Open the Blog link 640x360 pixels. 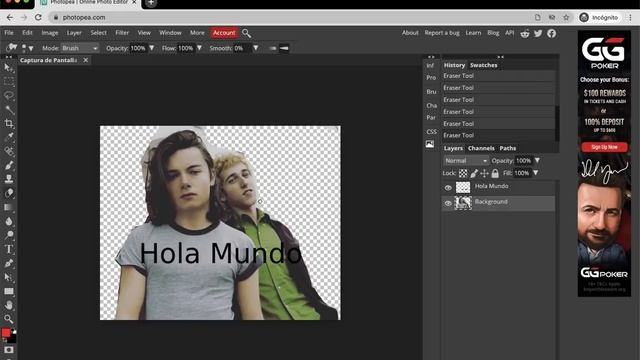pos(493,33)
